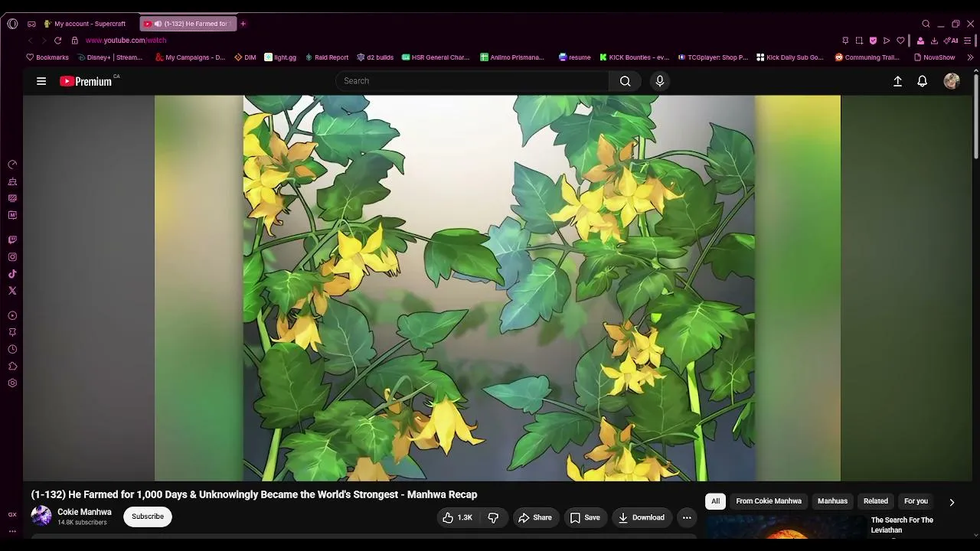Screen dimensions: 980x551
Task: Open the d2 builds bookmark
Action: click(x=375, y=57)
